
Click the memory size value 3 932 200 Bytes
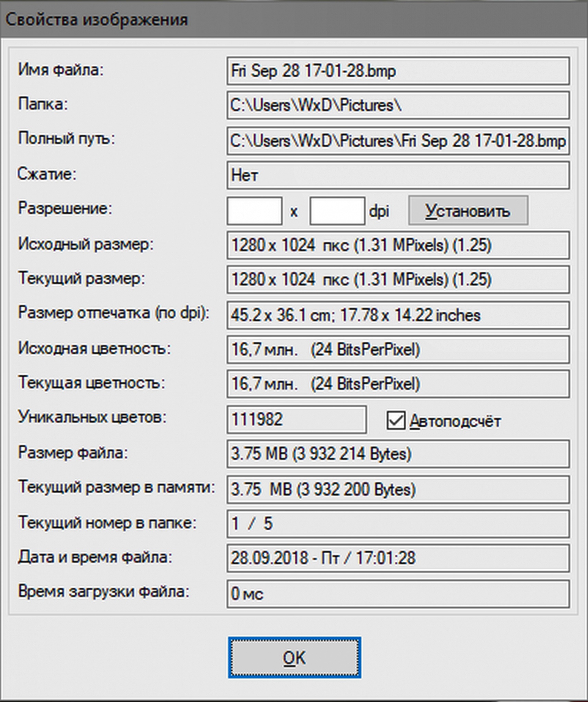point(398,489)
